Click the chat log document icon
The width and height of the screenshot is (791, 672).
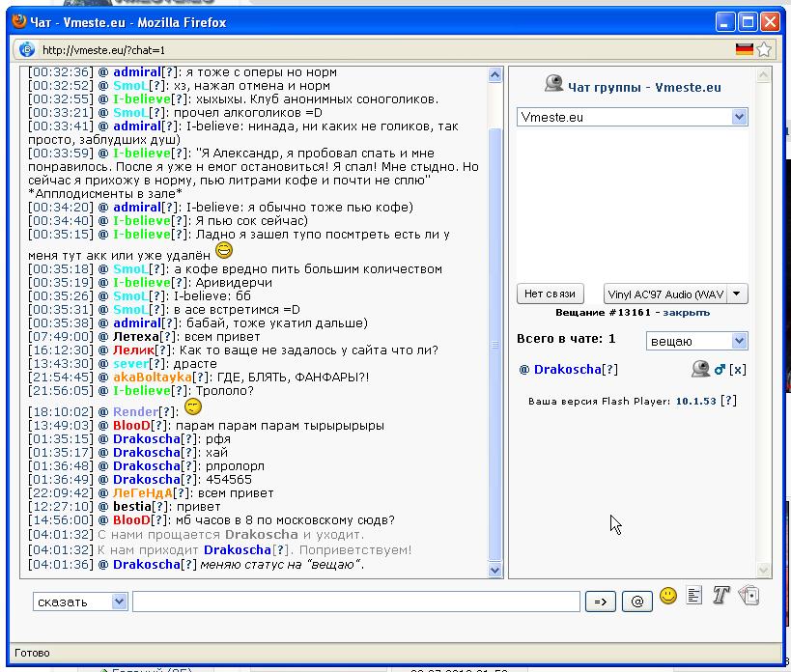(693, 597)
